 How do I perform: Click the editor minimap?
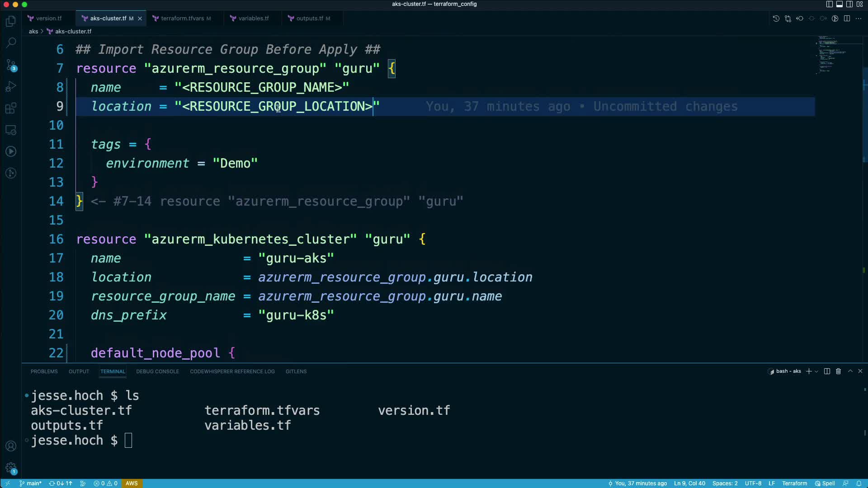[832, 54]
